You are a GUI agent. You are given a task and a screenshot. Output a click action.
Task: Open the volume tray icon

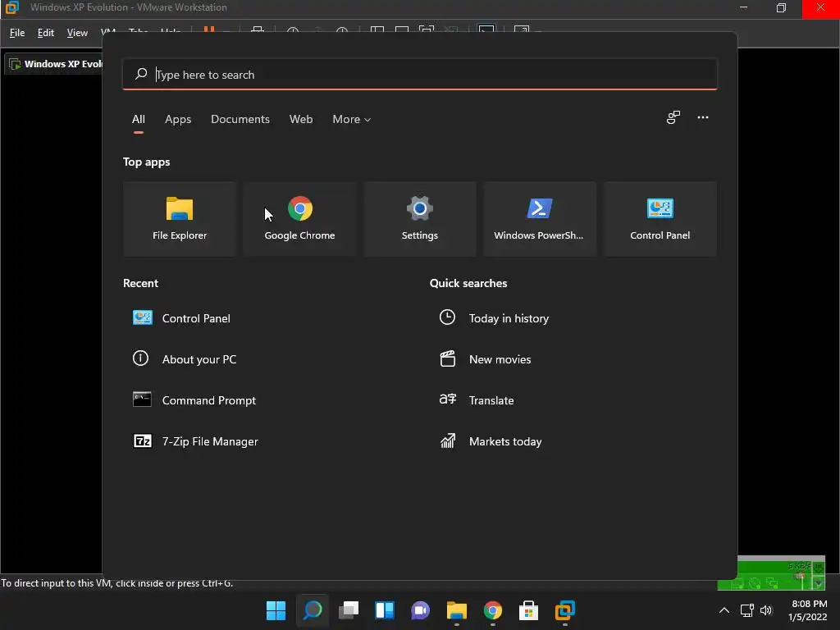click(766, 610)
